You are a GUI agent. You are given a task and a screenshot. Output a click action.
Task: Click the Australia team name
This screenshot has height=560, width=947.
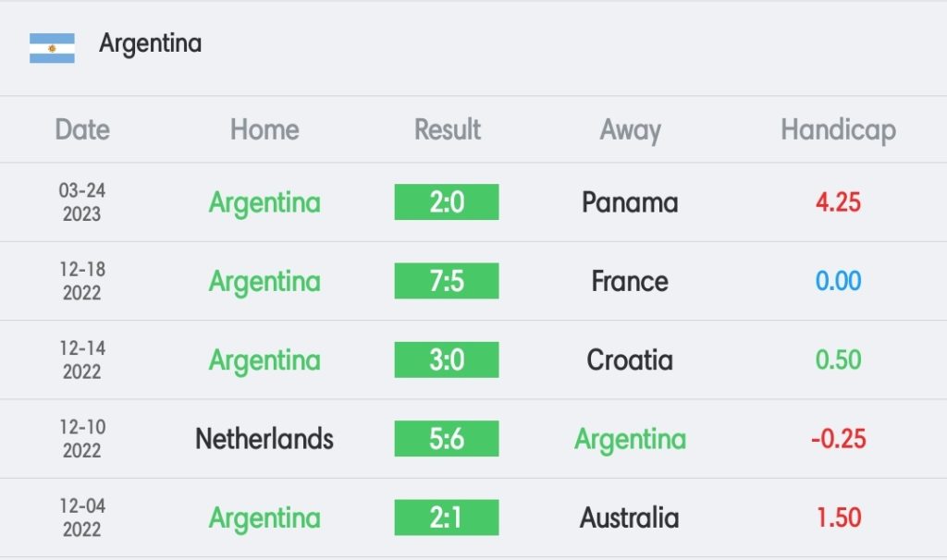(630, 518)
